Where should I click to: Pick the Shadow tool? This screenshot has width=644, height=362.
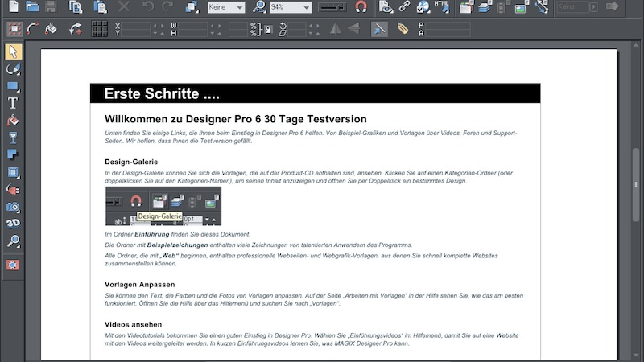tap(13, 155)
